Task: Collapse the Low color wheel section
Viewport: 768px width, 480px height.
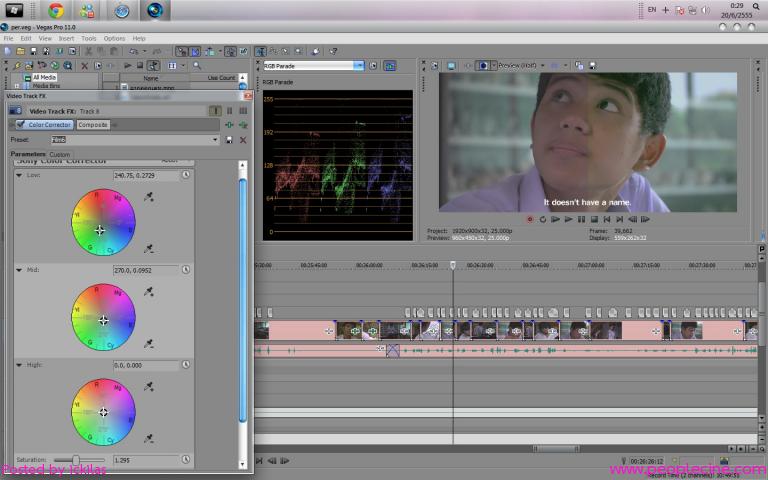Action: click(x=19, y=175)
